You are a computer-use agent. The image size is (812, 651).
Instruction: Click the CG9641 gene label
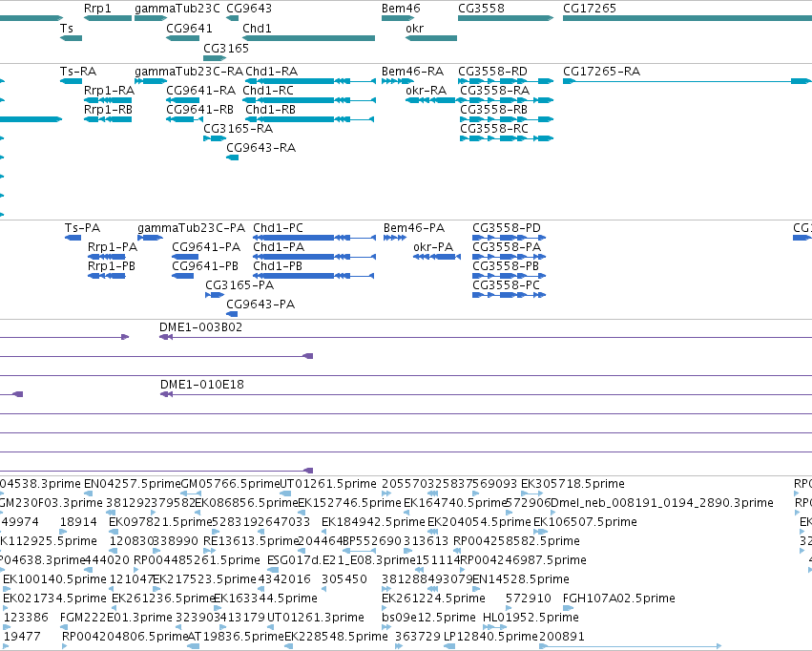[189, 29]
